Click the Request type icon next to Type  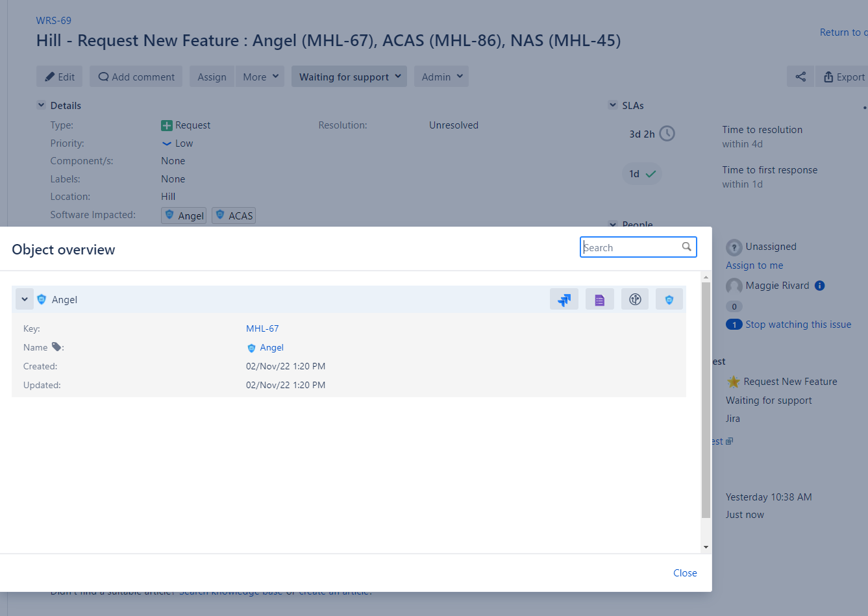click(167, 125)
